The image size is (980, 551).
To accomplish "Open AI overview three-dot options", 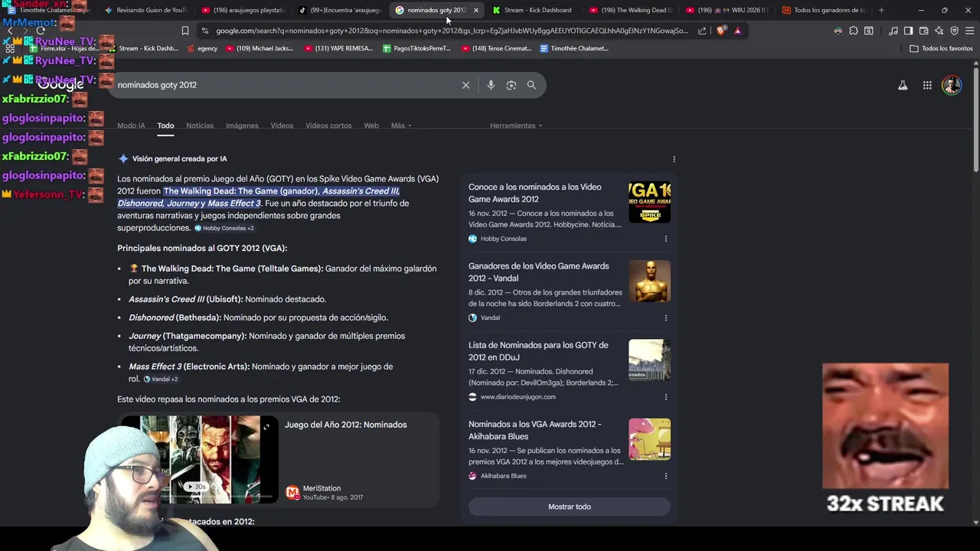I will click(x=674, y=159).
